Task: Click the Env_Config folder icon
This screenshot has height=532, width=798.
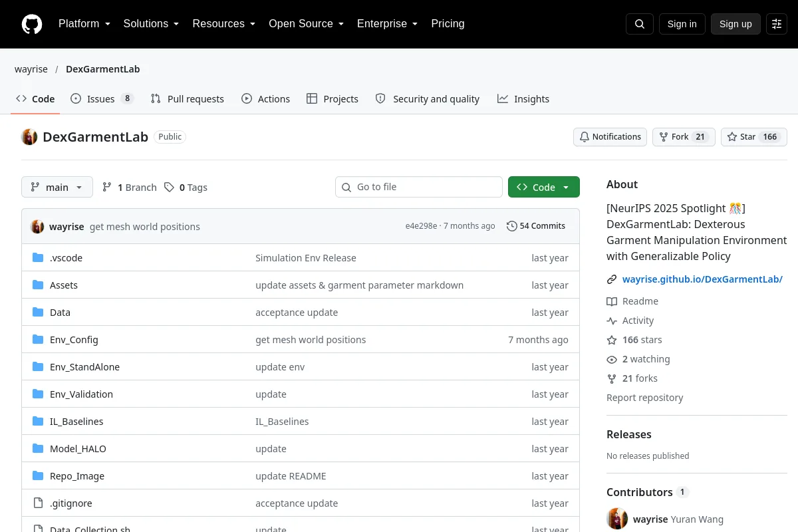Action: pyautogui.click(x=38, y=340)
